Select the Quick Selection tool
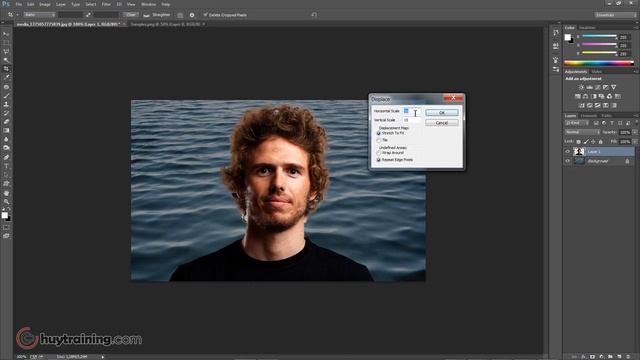640x360 pixels. pyautogui.click(x=6, y=60)
